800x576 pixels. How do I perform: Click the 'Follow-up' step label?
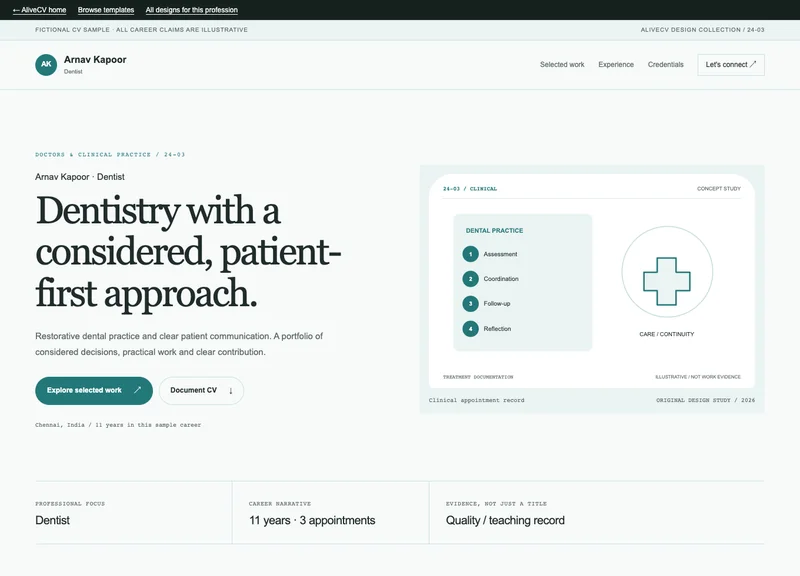point(497,304)
